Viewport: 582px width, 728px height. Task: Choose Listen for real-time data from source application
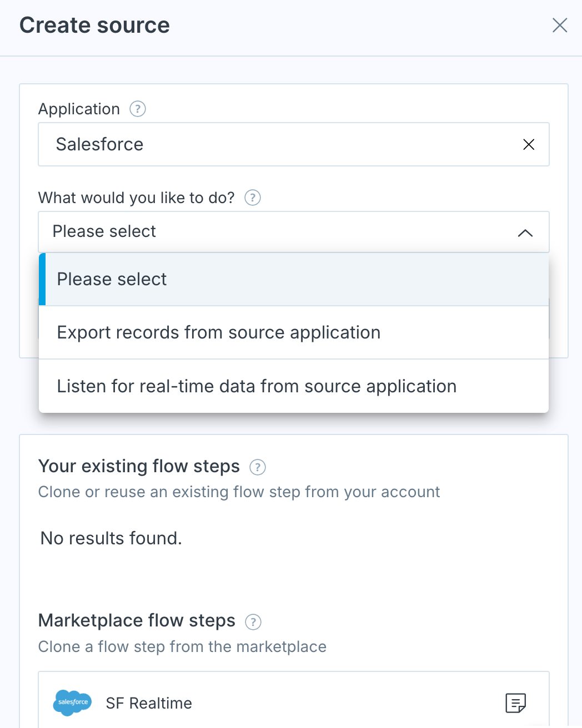pos(293,386)
